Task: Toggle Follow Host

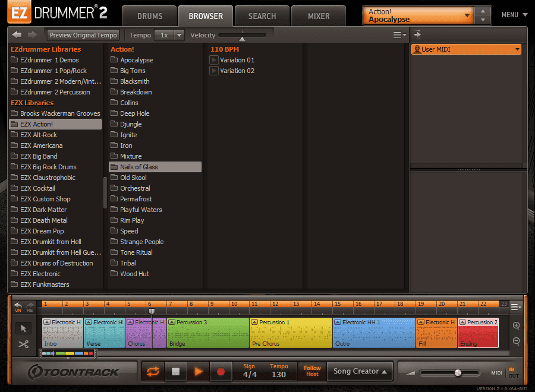Action: coord(312,371)
